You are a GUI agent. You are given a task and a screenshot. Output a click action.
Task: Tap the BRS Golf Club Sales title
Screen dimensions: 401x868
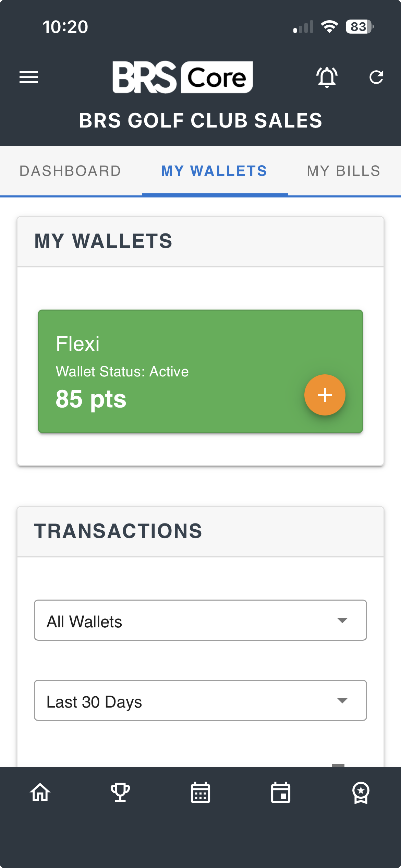(200, 121)
